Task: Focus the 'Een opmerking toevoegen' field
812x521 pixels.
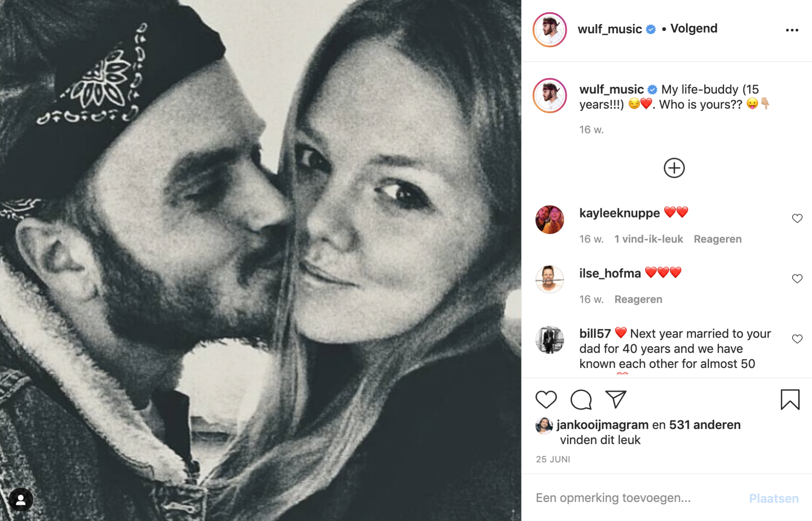Action: pos(634,498)
